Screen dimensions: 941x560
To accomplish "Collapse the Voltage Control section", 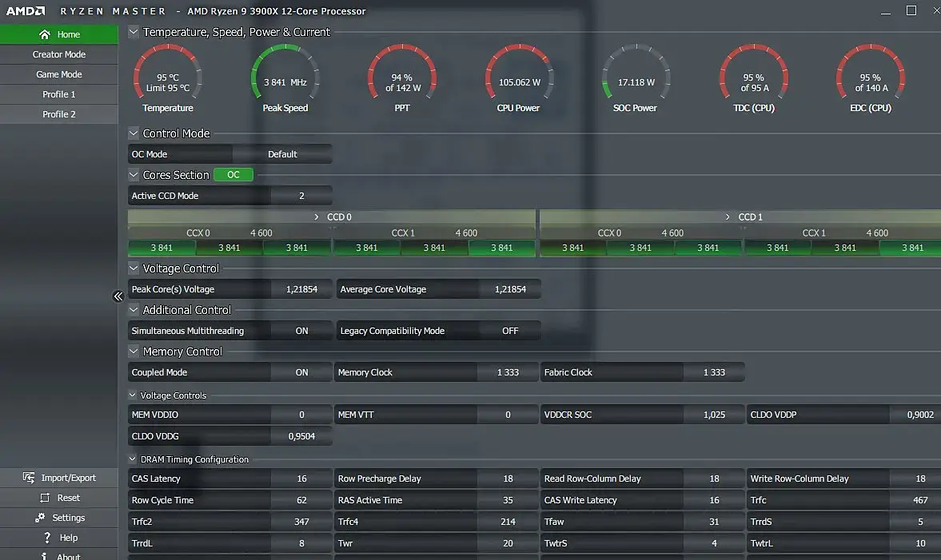I will tap(134, 268).
